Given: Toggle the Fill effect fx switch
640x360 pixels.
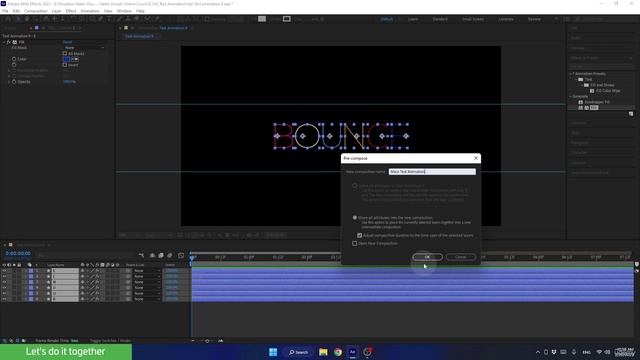Looking at the screenshot, I should click(9, 42).
